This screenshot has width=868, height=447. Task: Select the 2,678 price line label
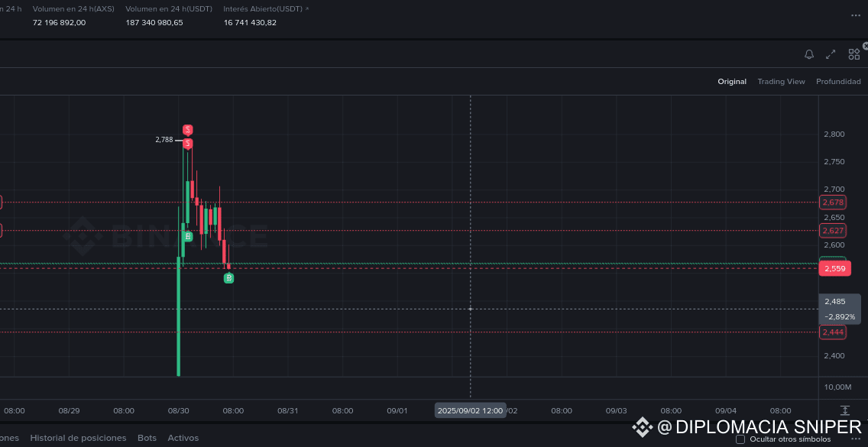[833, 202]
